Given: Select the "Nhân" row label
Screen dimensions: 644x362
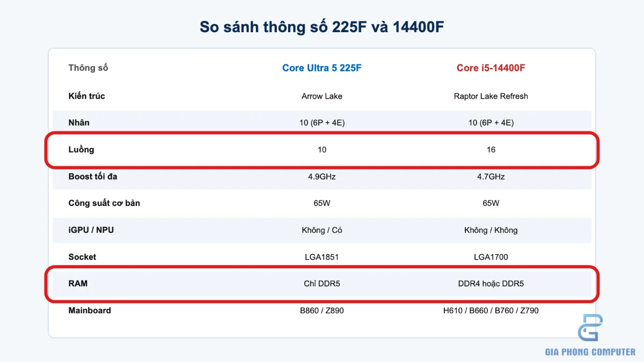Looking at the screenshot, I should [79, 123].
